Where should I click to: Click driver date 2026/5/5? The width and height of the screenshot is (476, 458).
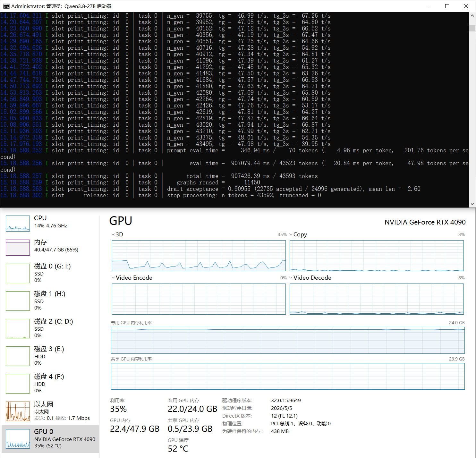coord(282,408)
